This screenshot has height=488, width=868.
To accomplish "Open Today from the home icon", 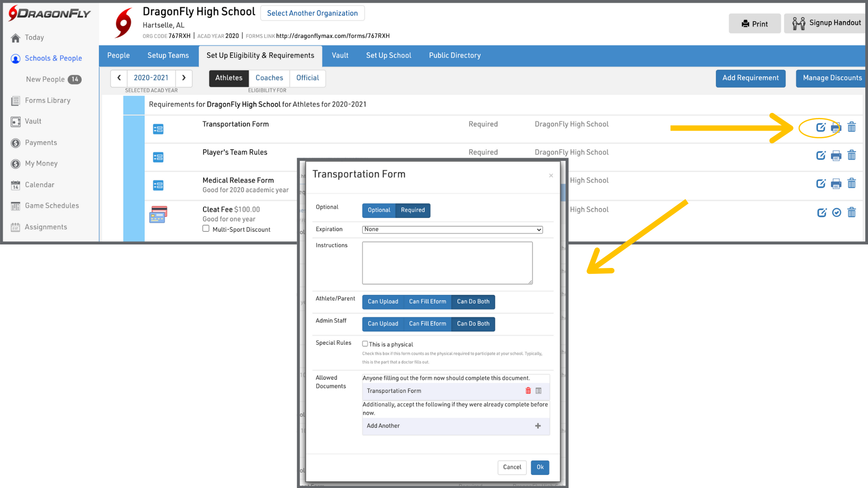I will (16, 38).
